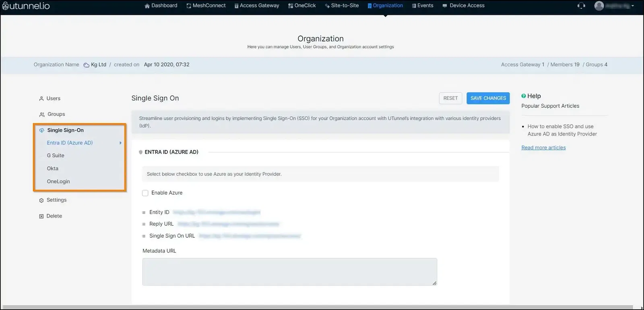Click Kg Ltd organization name

click(x=99, y=65)
